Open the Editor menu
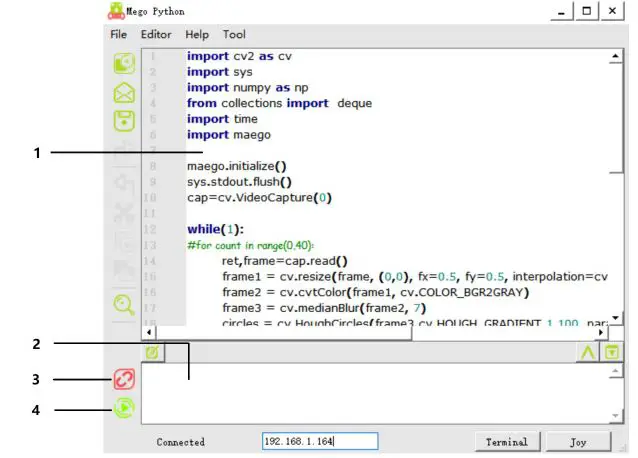This screenshot has height=458, width=638. point(156,35)
